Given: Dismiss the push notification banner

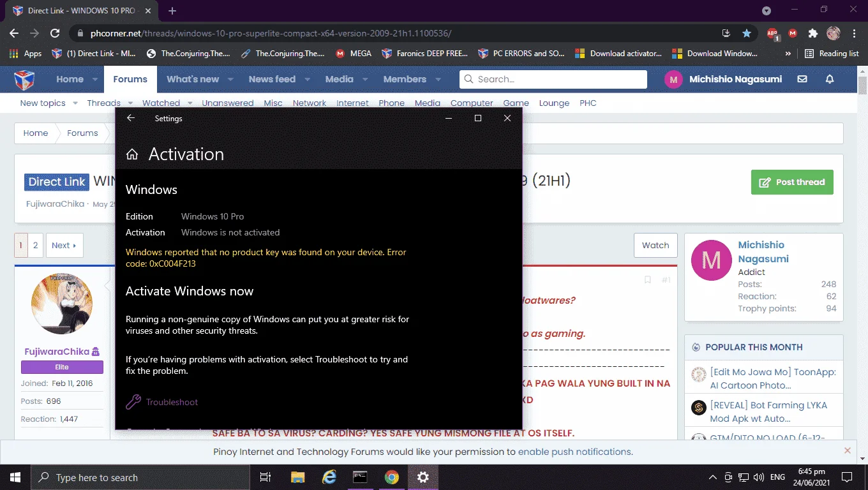Looking at the screenshot, I should tap(848, 450).
